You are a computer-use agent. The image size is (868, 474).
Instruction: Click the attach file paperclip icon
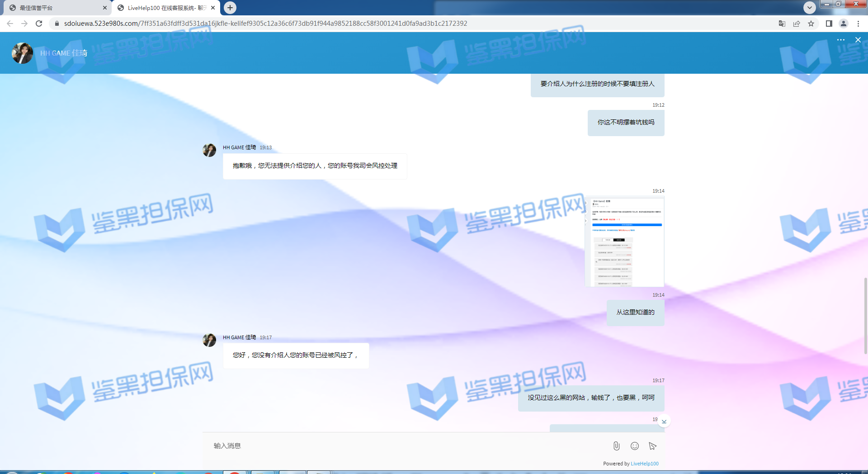616,446
